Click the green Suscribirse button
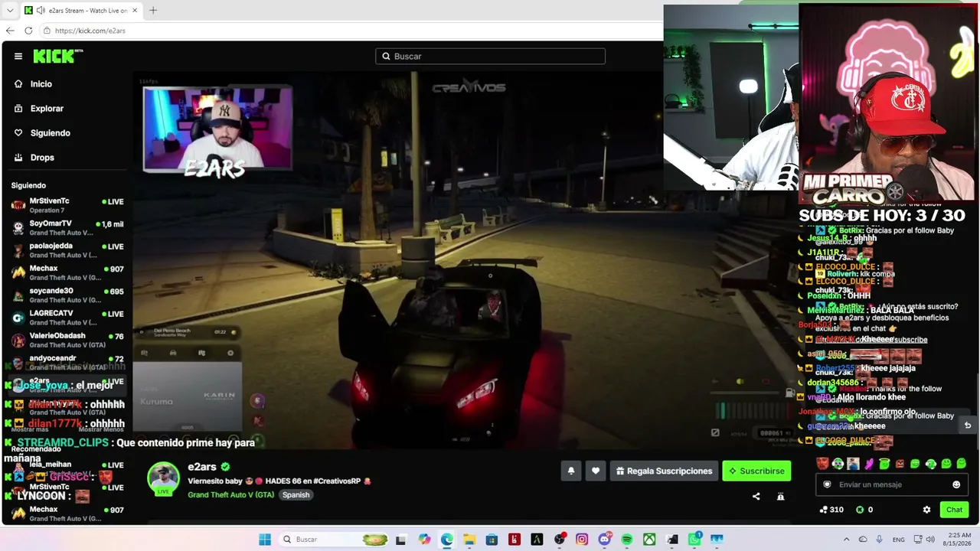This screenshot has width=980, height=551. click(x=756, y=471)
